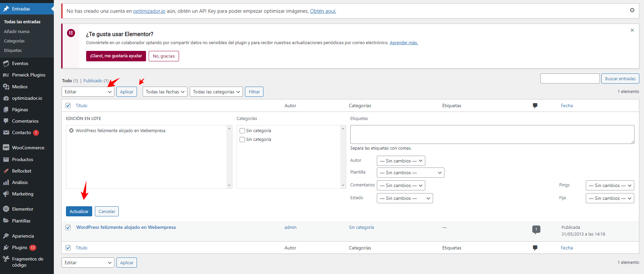Toggle the checkbox for the WordPress felizmente post
The width and height of the screenshot is (644, 274).
click(x=68, y=227)
